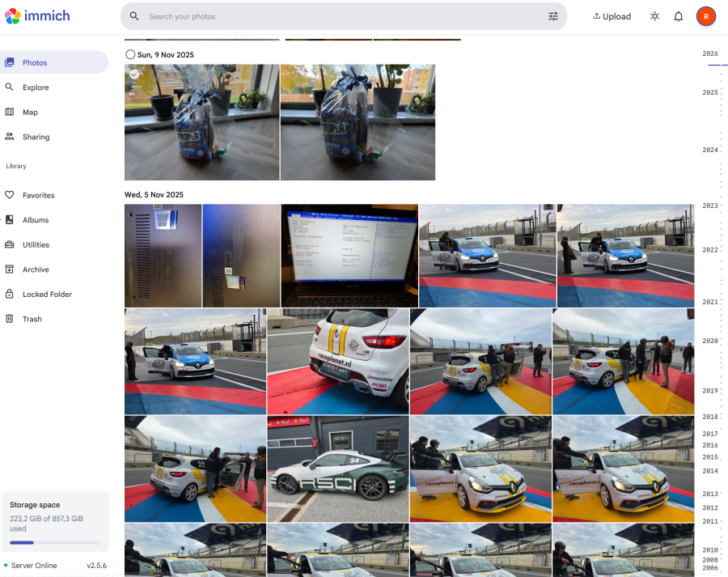Open search filter options icon

[x=553, y=16]
